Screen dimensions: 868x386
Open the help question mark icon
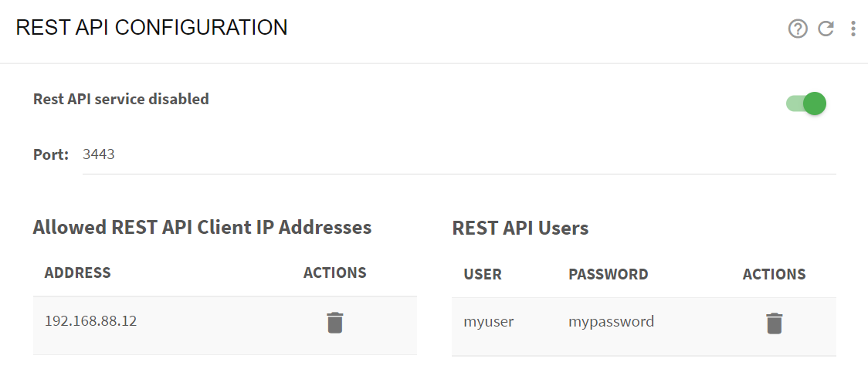click(798, 29)
